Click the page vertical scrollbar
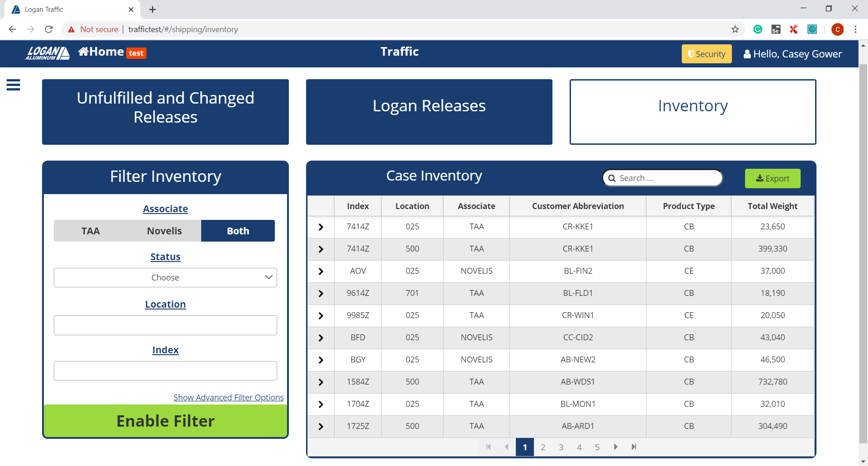Screen dimensions: 868x466 click(863, 253)
